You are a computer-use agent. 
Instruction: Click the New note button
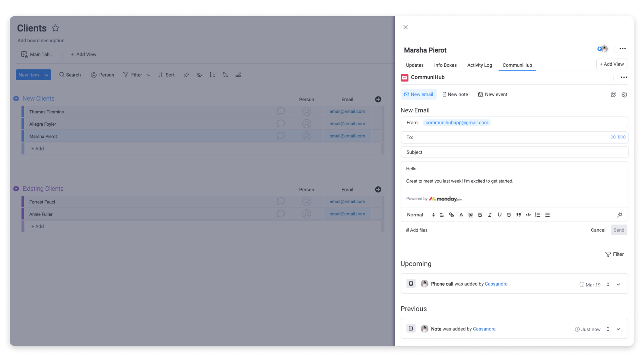[x=455, y=94]
